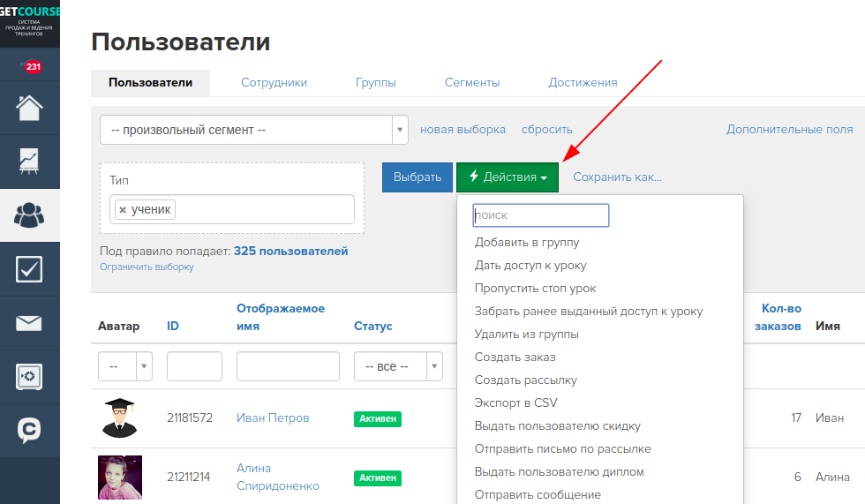Viewport: 865px width, 504px height.
Task: Open the messages envelope icon in the sidebar
Action: pyautogui.click(x=29, y=323)
